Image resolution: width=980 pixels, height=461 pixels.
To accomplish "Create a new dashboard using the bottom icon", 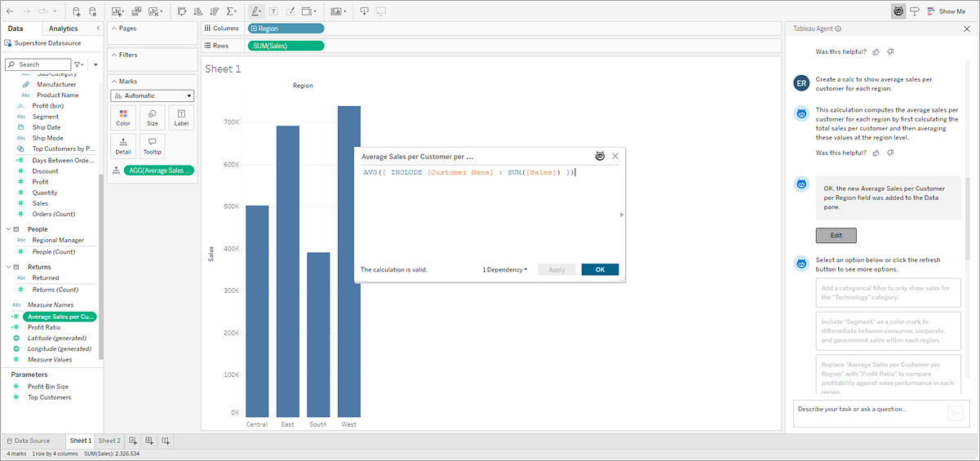I will coord(149,441).
